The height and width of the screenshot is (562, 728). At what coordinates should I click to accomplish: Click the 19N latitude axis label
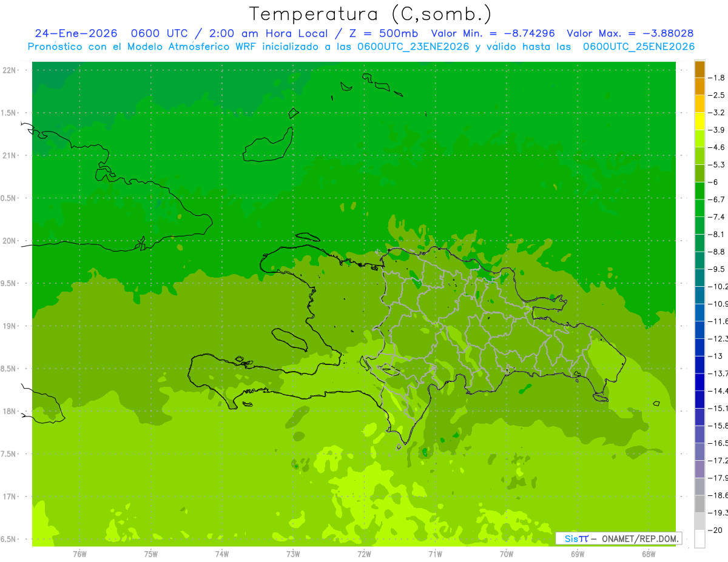coord(10,326)
